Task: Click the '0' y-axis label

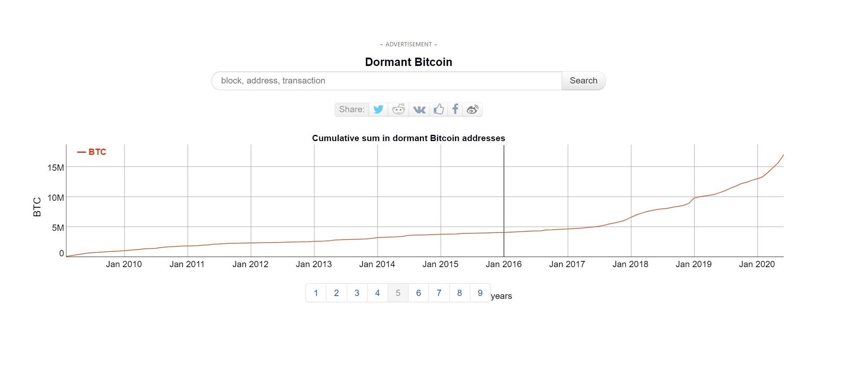Action: point(62,253)
